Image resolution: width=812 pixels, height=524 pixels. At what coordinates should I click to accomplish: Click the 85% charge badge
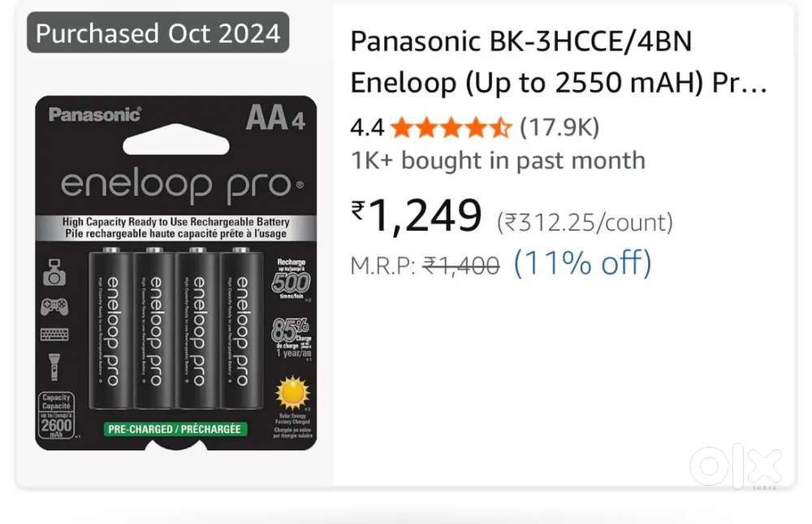point(291,336)
